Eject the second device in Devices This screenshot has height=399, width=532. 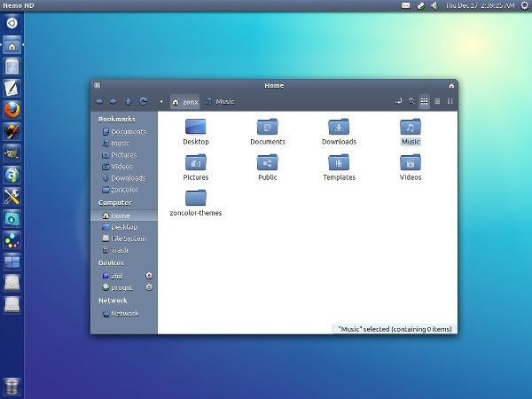point(149,287)
